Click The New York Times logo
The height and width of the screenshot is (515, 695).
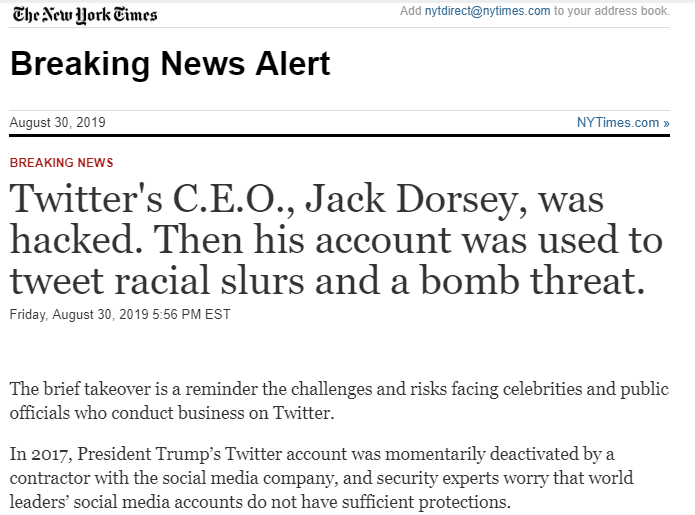tap(84, 13)
